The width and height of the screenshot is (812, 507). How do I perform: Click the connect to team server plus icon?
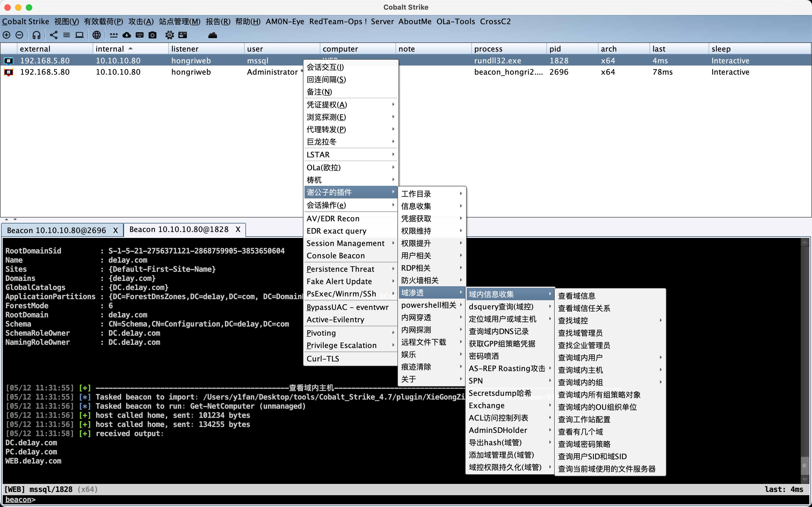click(6, 35)
